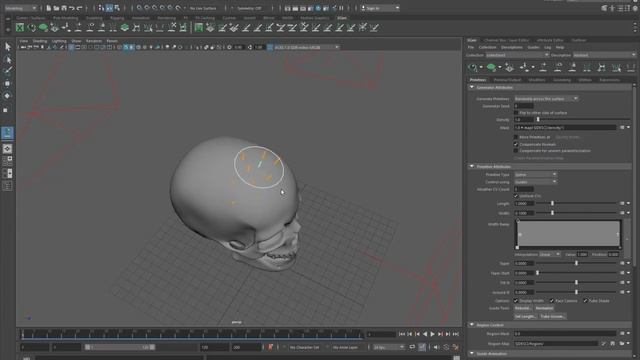Open the Collection dropdown in XGen panel
640x360 pixels.
[x=517, y=55]
